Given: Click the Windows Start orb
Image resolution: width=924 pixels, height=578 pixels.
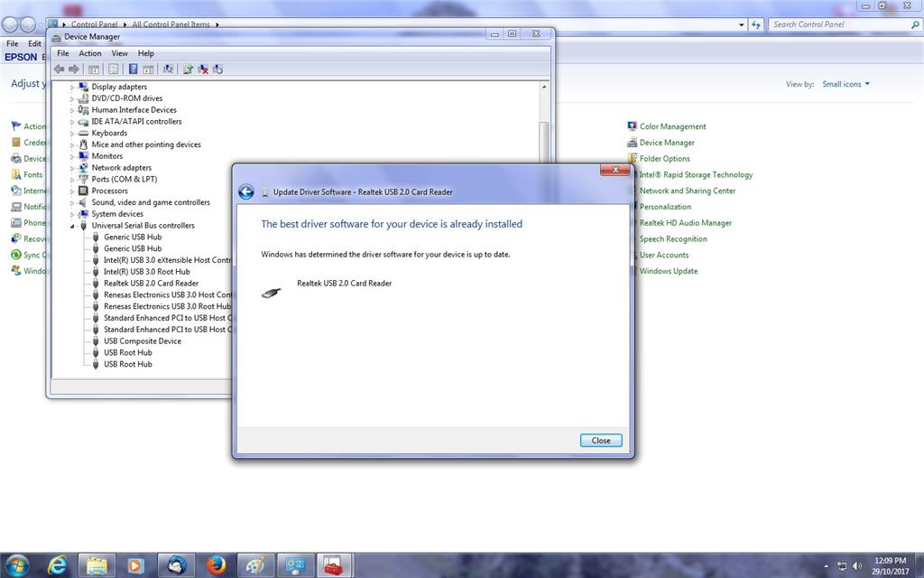Looking at the screenshot, I should click(x=16, y=565).
